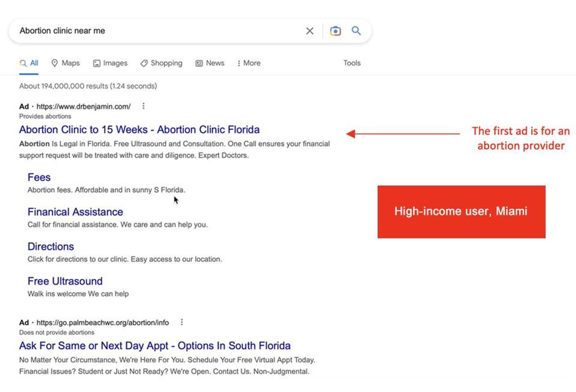Image resolution: width=576 pixels, height=392 pixels.
Task: Open the Directions sitelink
Action: [x=51, y=247]
